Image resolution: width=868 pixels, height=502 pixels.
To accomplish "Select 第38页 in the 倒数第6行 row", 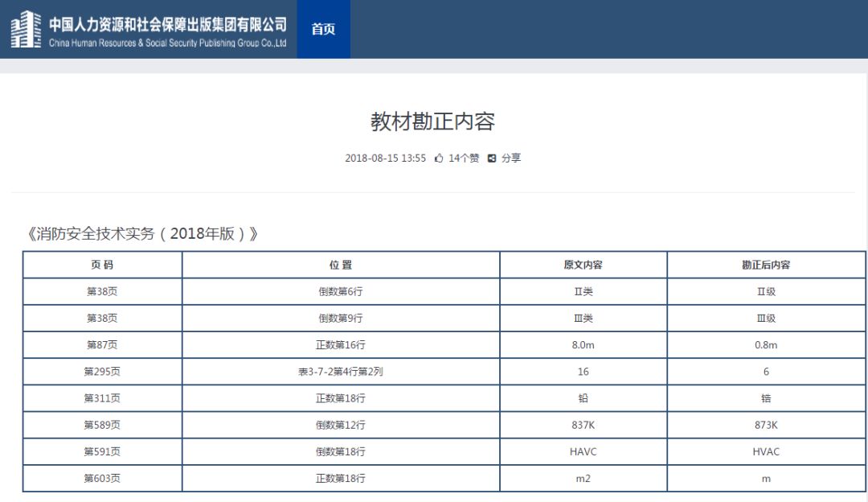I will pos(102,291).
